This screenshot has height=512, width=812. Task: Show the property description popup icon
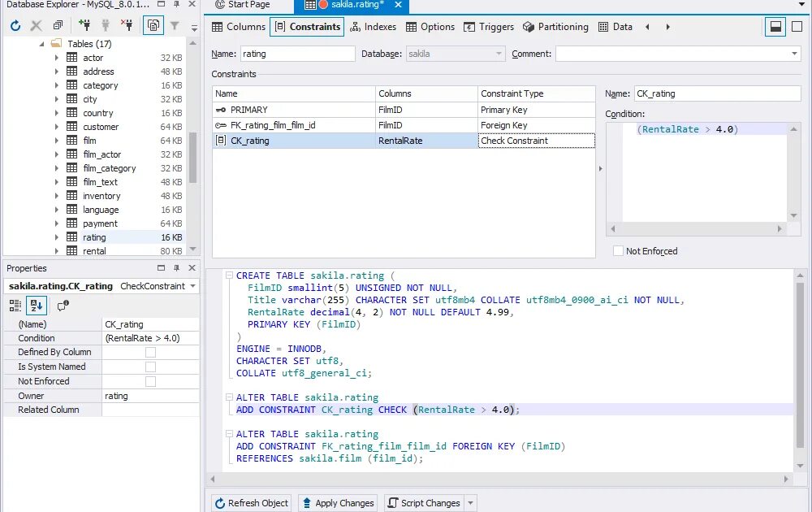(63, 306)
